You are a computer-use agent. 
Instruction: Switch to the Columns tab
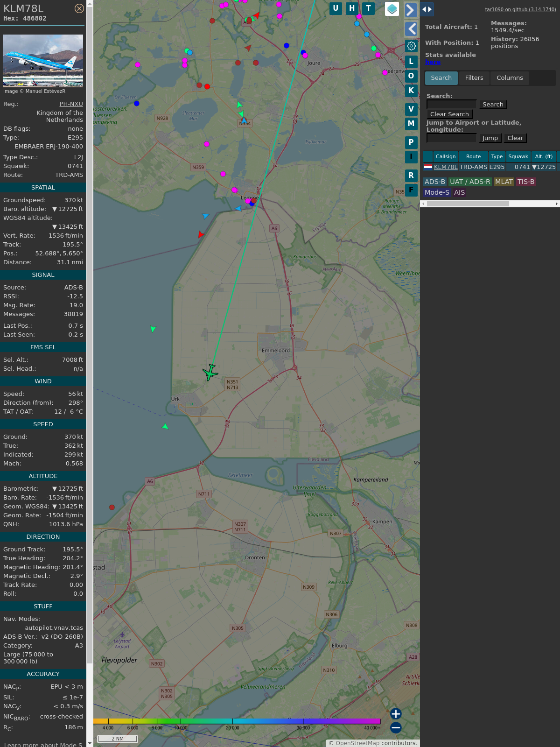[510, 78]
